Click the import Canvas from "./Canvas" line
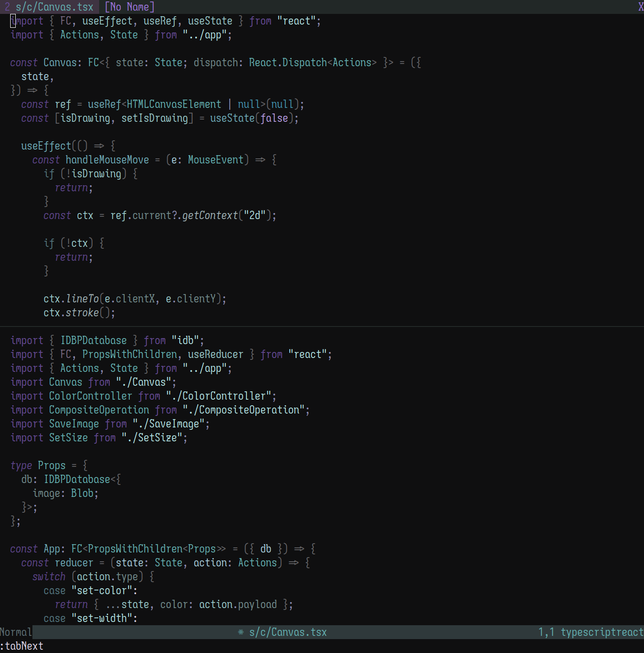 coord(93,382)
